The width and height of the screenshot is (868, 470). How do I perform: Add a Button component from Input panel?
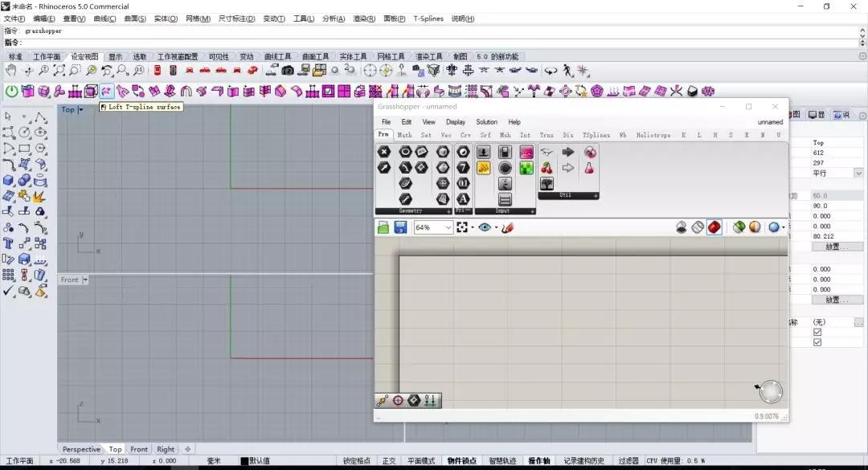[x=505, y=168]
